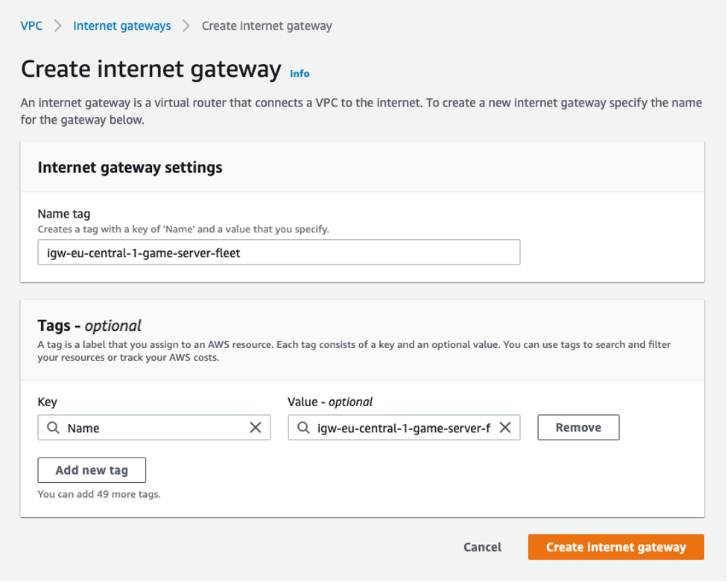
Task: Go to Internet gateways breadcrumb
Action: point(121,26)
